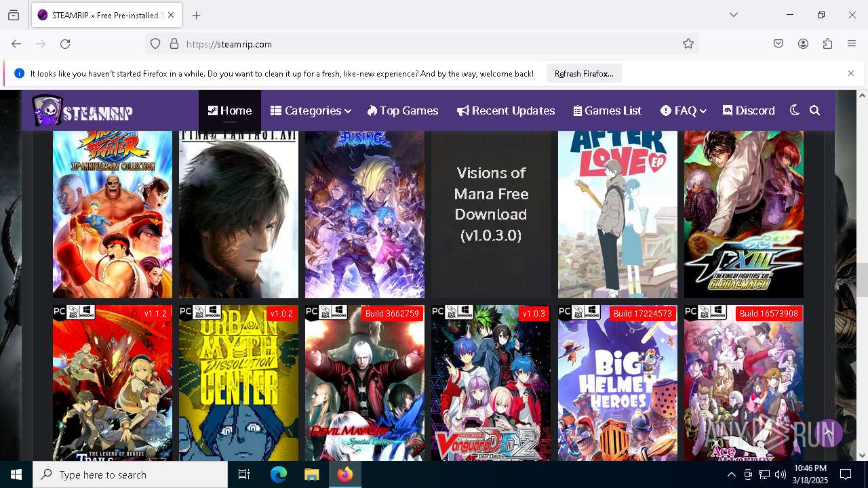Image resolution: width=868 pixels, height=488 pixels.
Task: Expand the Categories dropdown
Action: 311,110
